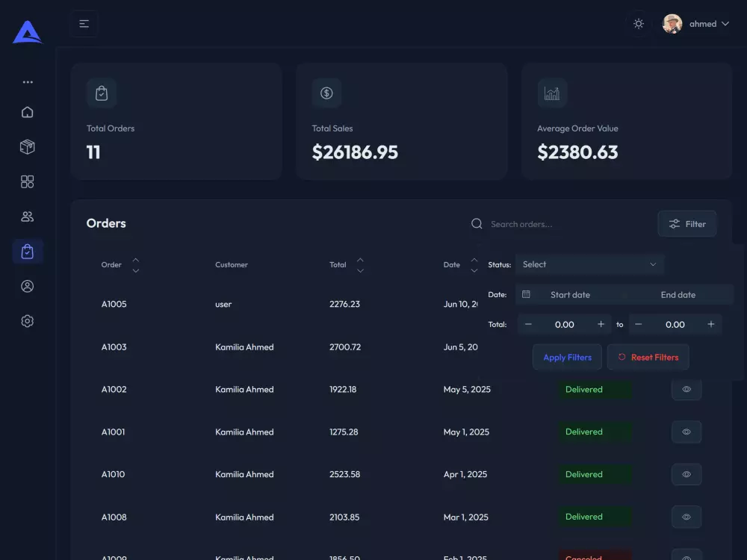747x560 pixels.
Task: Click the minimum Total 0.00 field
Action: click(565, 324)
